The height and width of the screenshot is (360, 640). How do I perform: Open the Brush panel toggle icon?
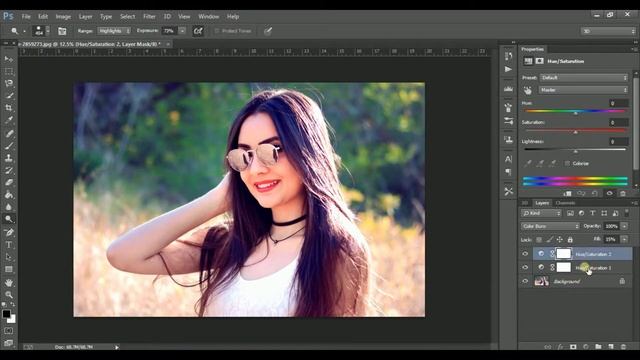click(62, 31)
